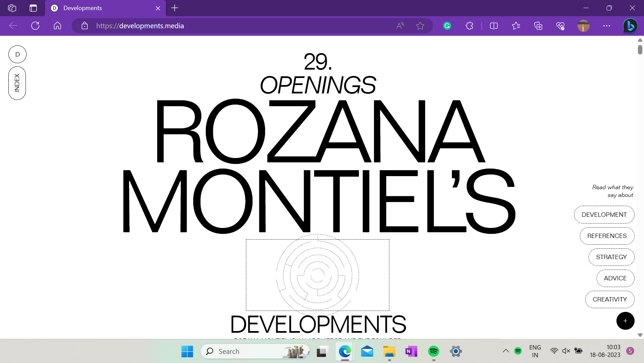The image size is (644, 363).
Task: Click the DEVELOPMENTS title text
Action: pos(318,324)
